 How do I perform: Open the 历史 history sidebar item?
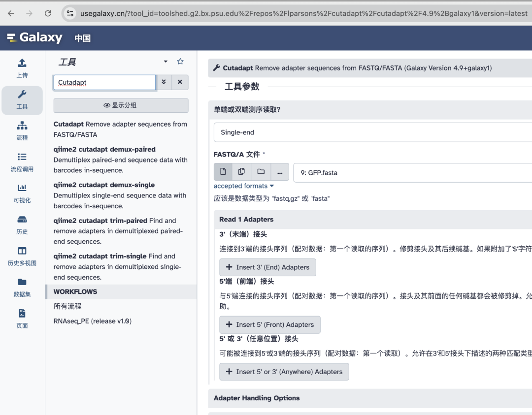(x=22, y=225)
